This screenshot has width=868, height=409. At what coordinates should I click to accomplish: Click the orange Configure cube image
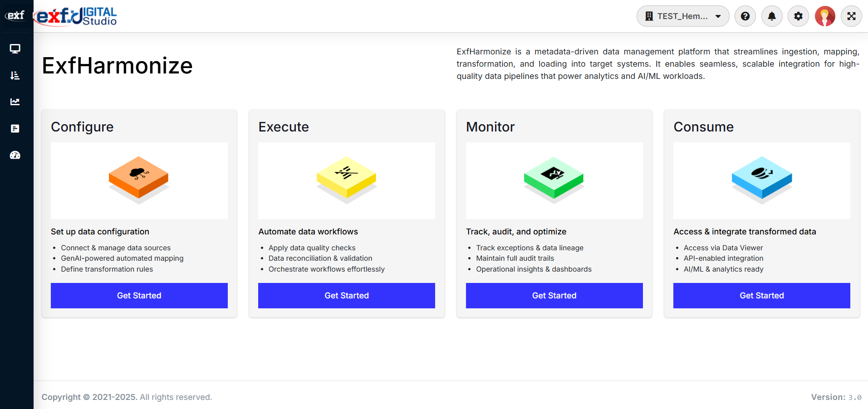(139, 180)
